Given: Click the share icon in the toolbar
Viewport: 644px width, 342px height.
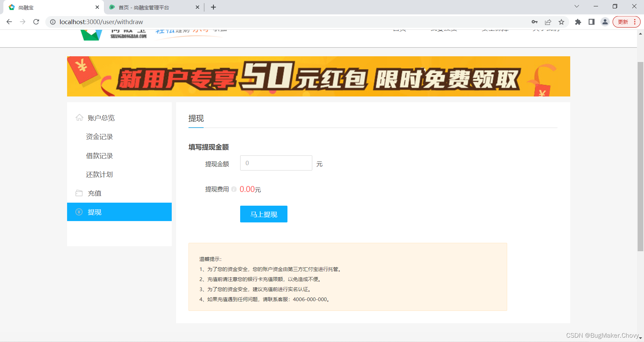Looking at the screenshot, I should (x=548, y=22).
